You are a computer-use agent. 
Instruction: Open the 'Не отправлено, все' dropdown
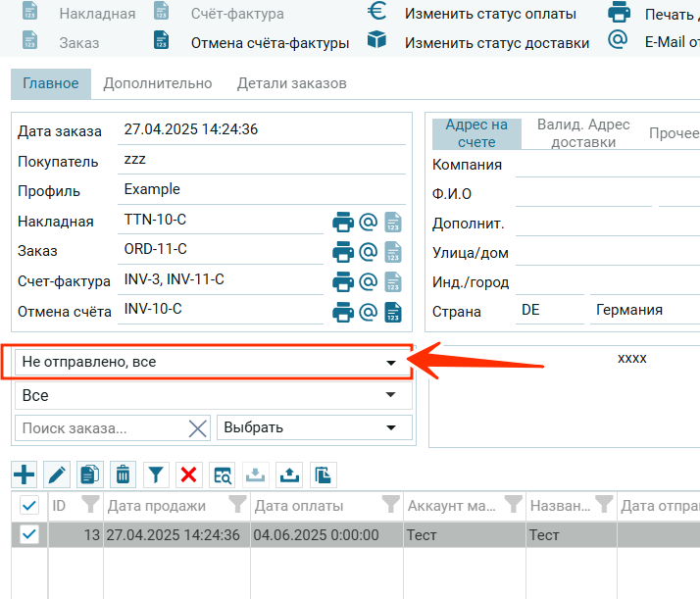coord(213,363)
